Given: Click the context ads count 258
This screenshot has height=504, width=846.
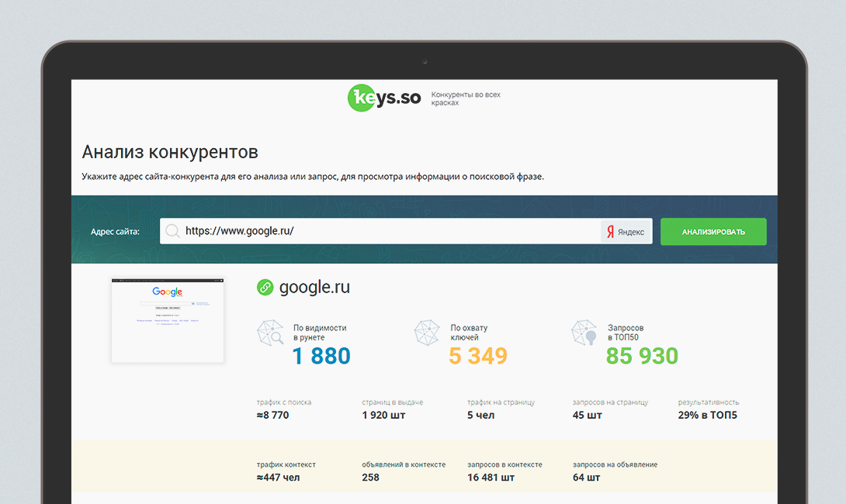Looking at the screenshot, I should point(371,478).
